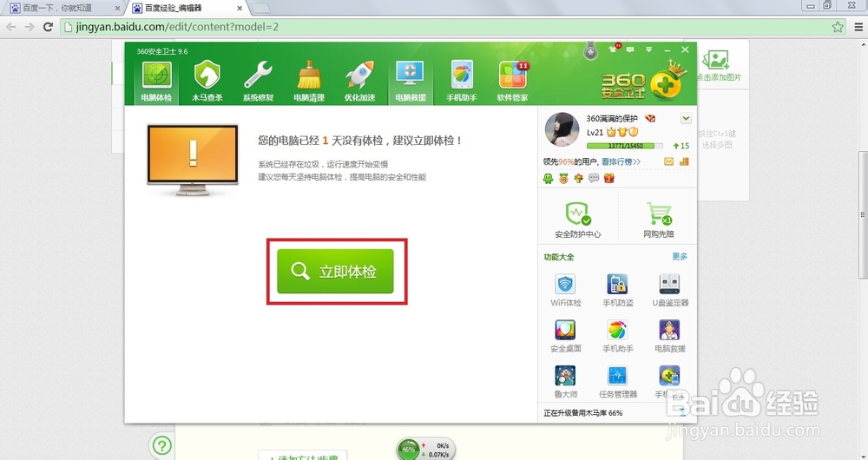Open 网购先赔 shopping cart
868x460 pixels.
coord(658,220)
